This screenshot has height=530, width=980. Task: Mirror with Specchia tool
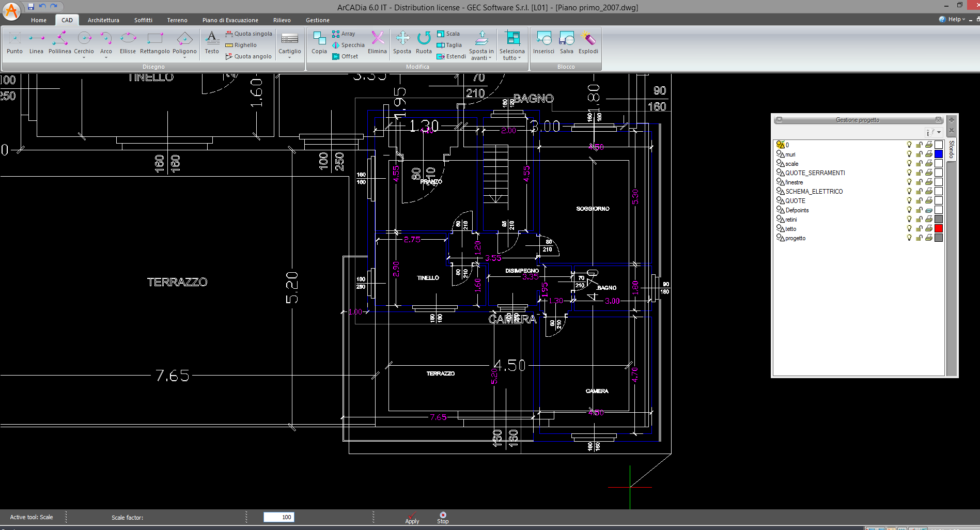point(348,45)
